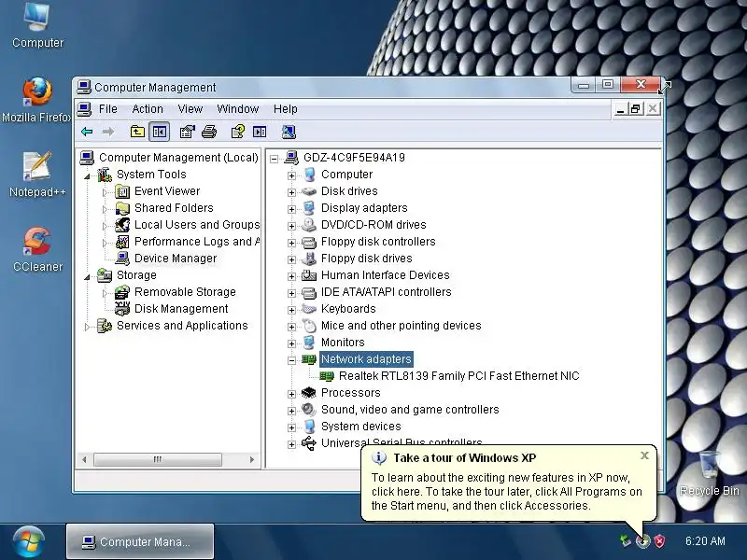Viewport: 747px width, 560px height.
Task: Click the Shared Folders icon
Action: click(122, 208)
